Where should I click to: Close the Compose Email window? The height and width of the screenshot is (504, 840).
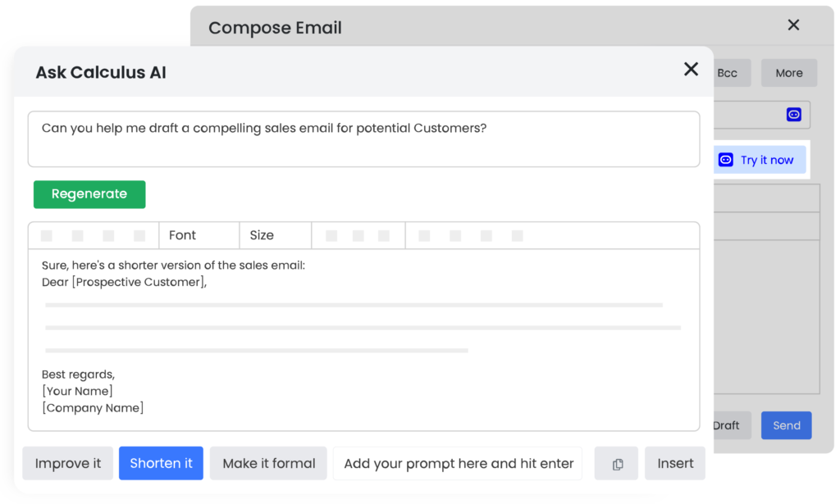coord(793,25)
